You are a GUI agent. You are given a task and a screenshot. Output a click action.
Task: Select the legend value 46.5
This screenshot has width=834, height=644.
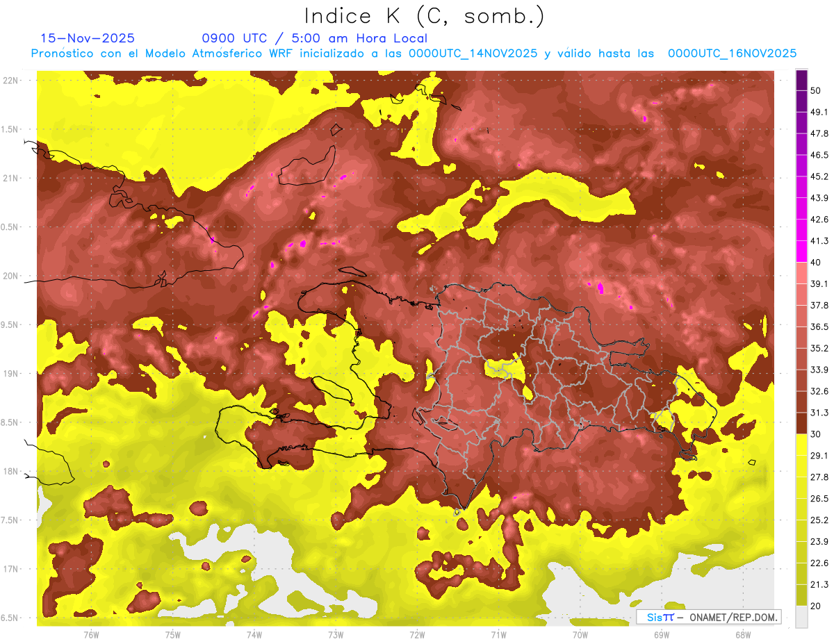[x=818, y=155]
